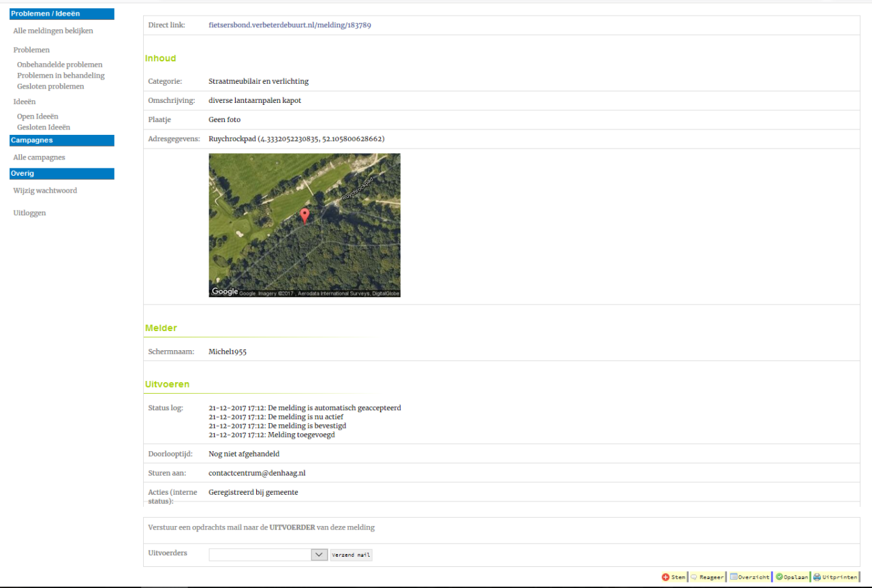This screenshot has height=588, width=872.
Task: Click the Verzend mail button
Action: [352, 555]
